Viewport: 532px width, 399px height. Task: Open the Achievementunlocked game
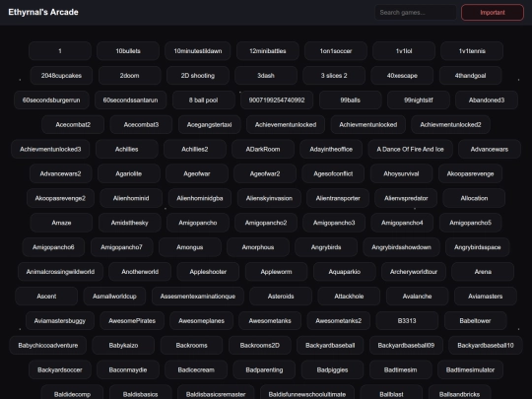pos(286,124)
